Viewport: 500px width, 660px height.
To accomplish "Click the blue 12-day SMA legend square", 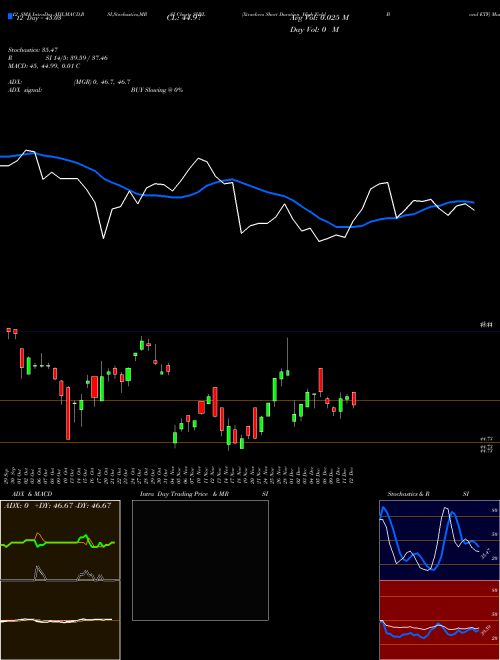I will [10, 17].
